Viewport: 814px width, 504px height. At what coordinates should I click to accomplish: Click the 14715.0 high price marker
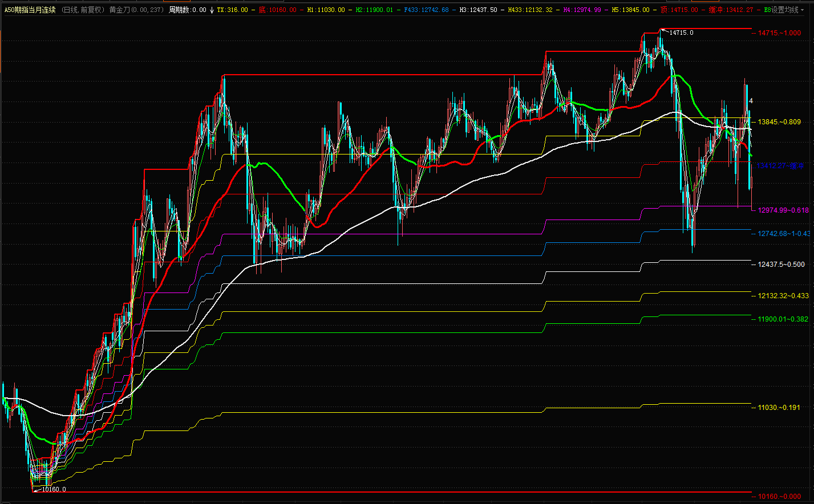(681, 32)
